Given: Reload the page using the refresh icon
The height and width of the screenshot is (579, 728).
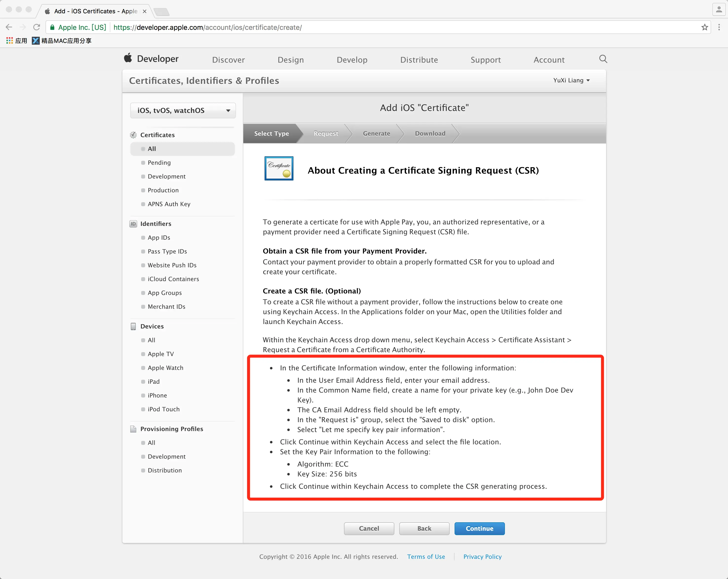Looking at the screenshot, I should [x=37, y=27].
